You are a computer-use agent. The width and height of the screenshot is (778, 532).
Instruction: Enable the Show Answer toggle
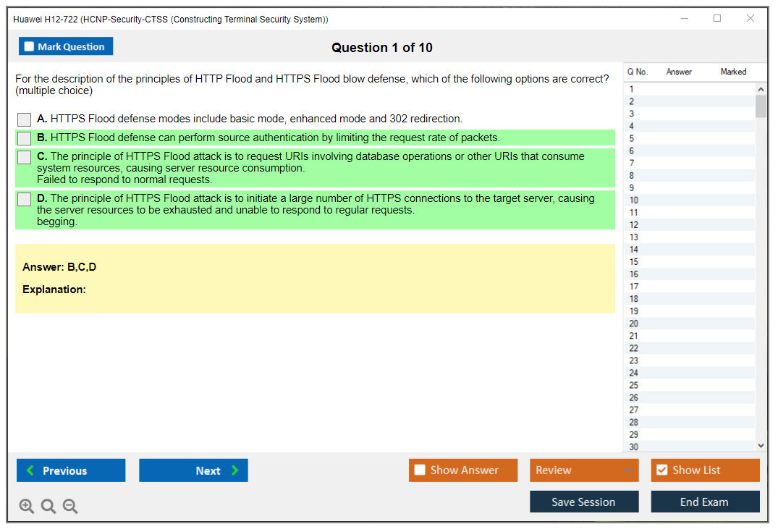click(420, 470)
